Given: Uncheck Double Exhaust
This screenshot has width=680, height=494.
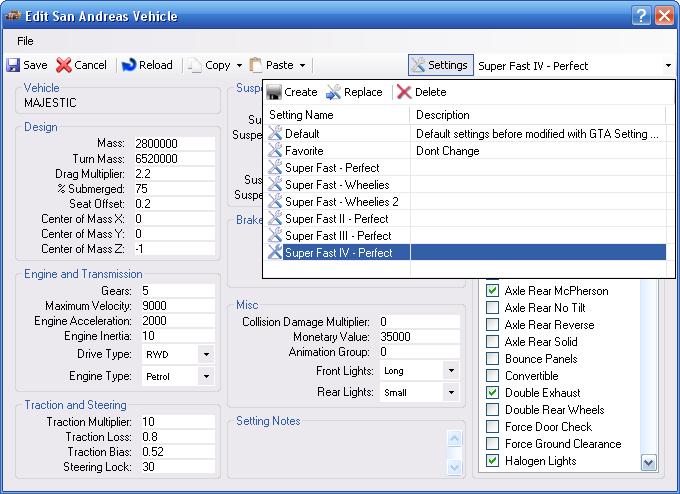Looking at the screenshot, I should [x=492, y=393].
